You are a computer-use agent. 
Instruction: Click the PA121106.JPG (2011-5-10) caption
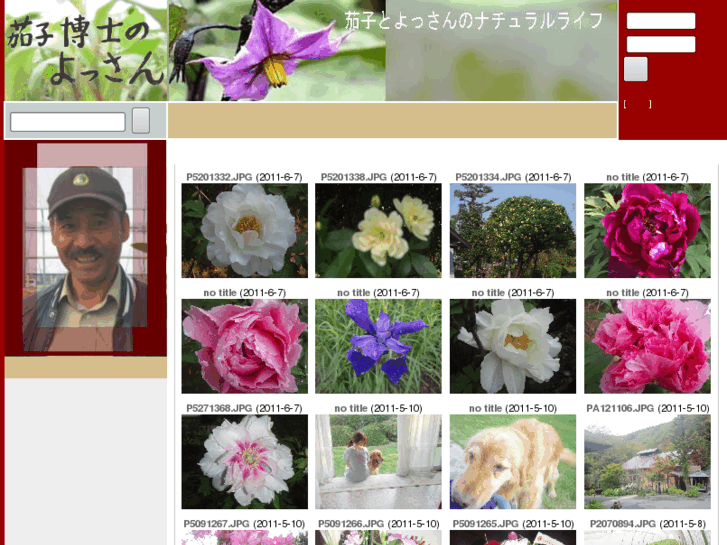[x=648, y=408]
